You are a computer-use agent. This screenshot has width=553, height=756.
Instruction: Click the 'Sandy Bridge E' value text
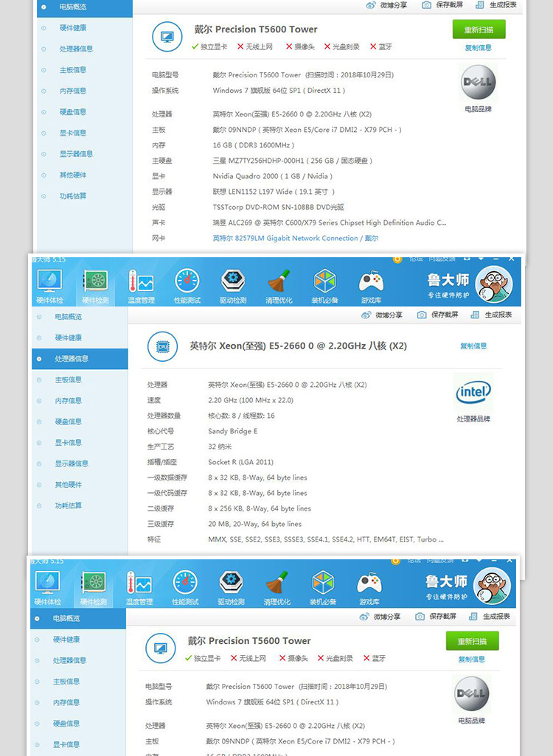point(232,431)
